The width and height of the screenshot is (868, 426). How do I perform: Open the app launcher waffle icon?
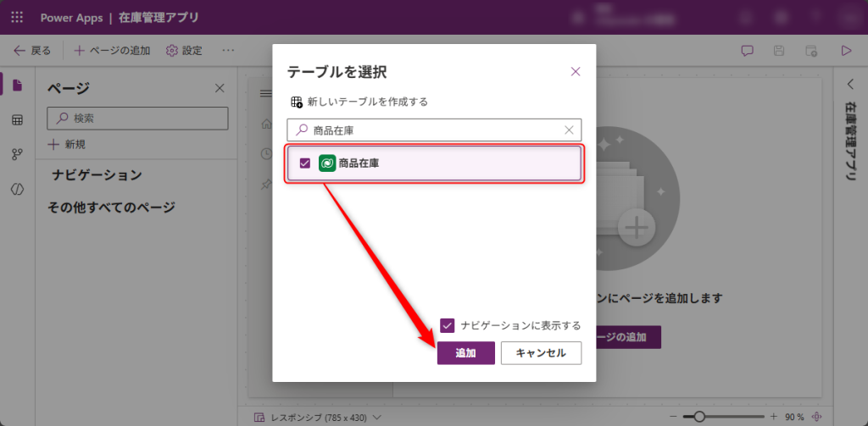(x=17, y=17)
